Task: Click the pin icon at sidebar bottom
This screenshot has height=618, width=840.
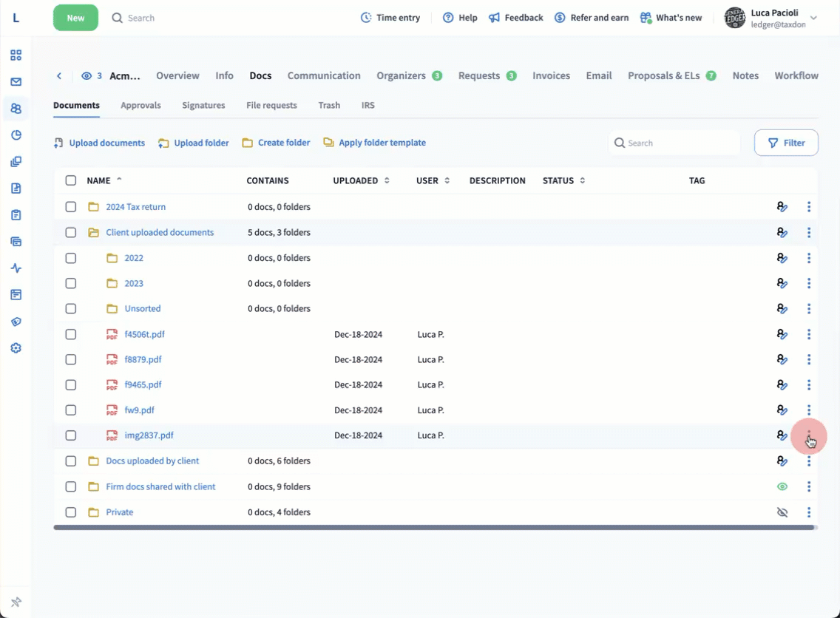Action: click(16, 602)
